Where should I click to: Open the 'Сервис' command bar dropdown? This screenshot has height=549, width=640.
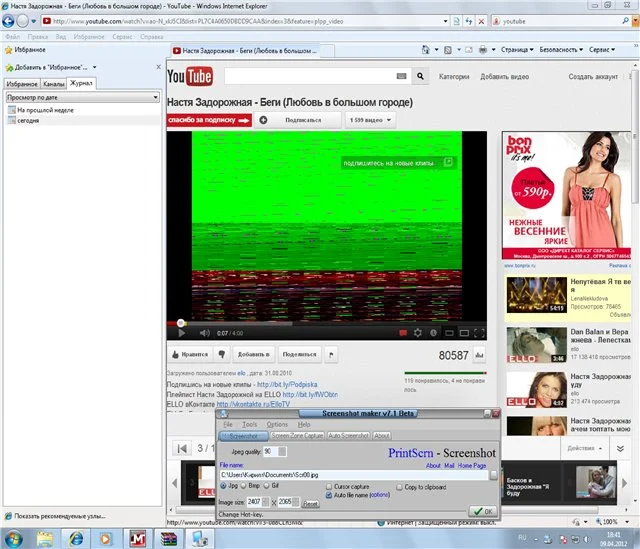pyautogui.click(x=602, y=50)
